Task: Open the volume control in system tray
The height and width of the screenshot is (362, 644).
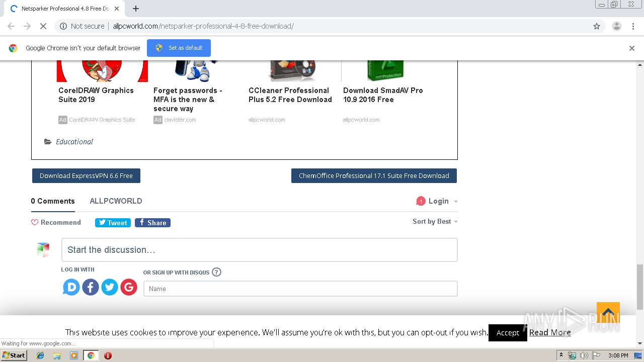Action: click(584, 355)
